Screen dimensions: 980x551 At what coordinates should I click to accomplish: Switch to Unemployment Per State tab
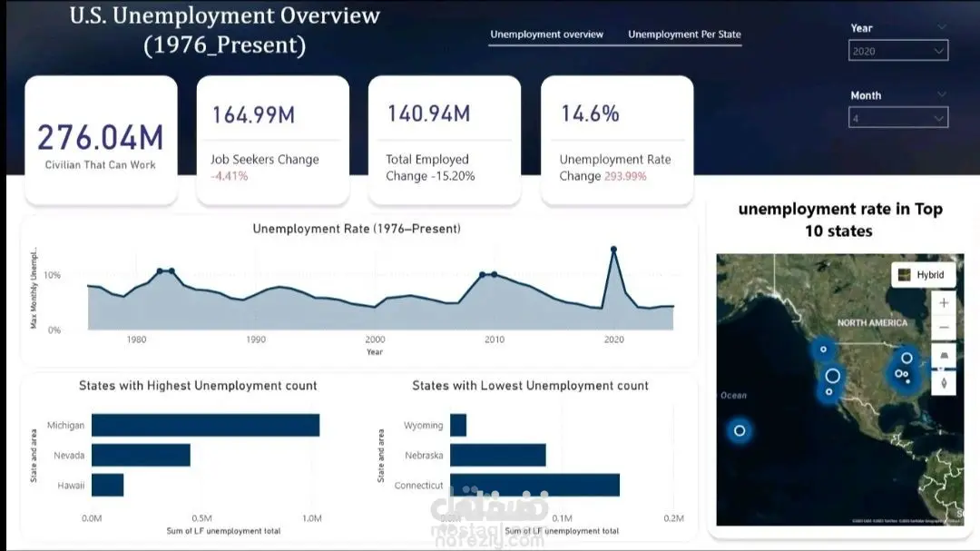[x=684, y=34]
